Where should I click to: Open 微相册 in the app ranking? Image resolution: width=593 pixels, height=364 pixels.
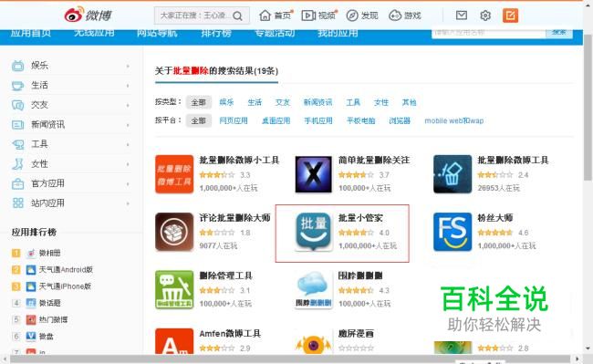49,253
